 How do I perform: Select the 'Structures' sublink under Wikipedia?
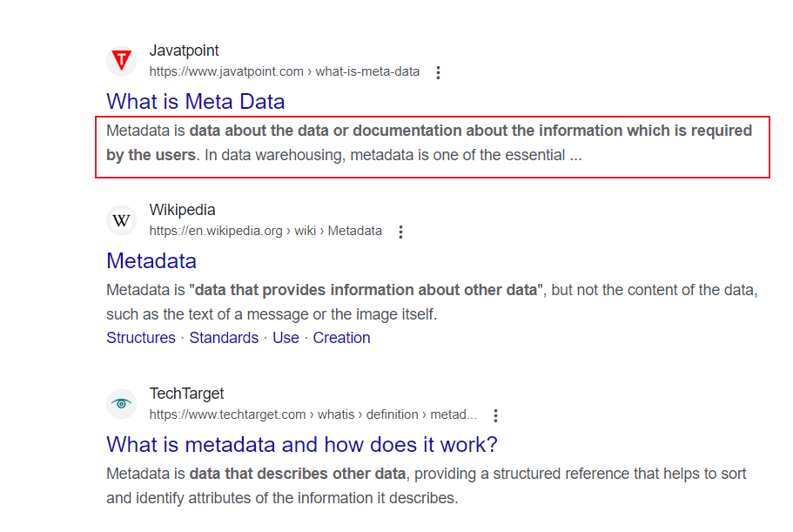141,337
